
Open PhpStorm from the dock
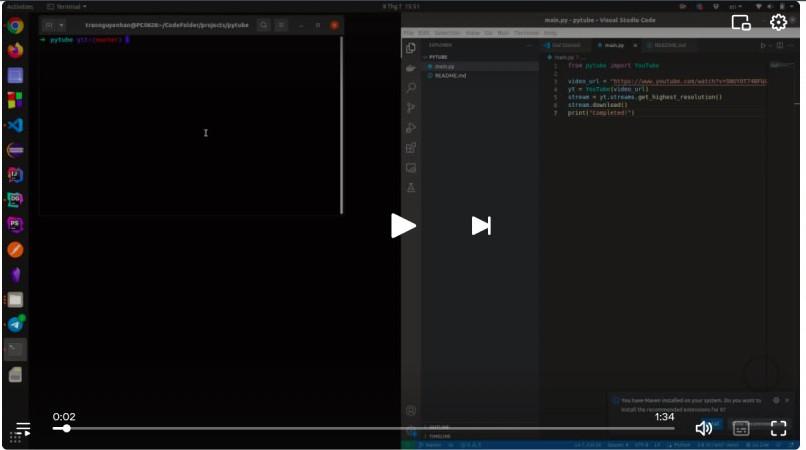(15, 225)
